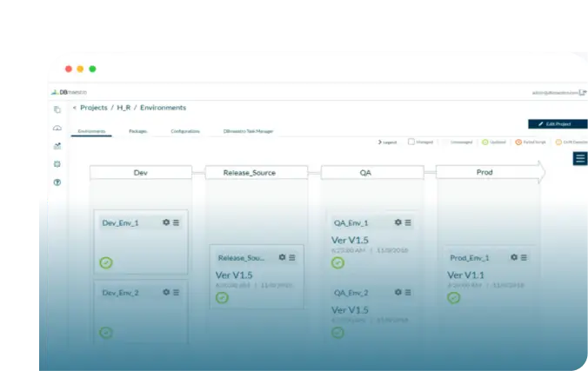588x371 pixels.
Task: Click Prod_Env_1 settings gear icon
Action: point(514,257)
